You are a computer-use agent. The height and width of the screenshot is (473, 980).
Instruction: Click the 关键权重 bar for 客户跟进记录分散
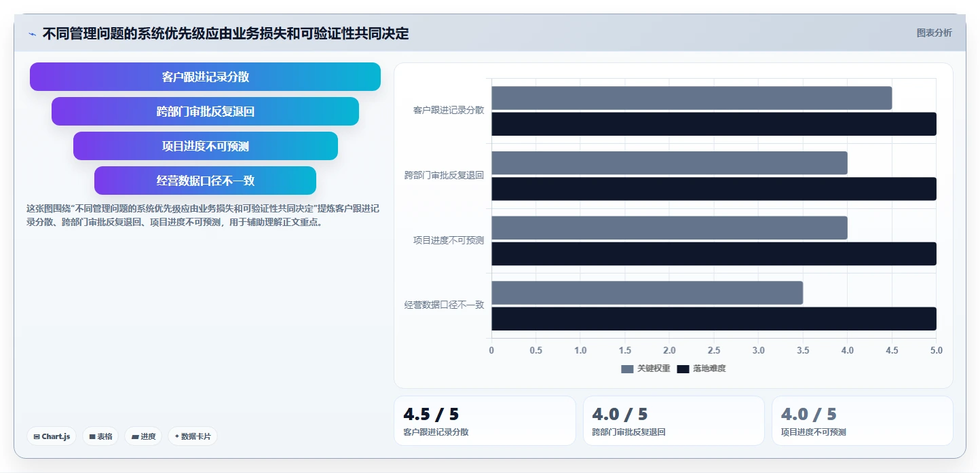[692, 98]
